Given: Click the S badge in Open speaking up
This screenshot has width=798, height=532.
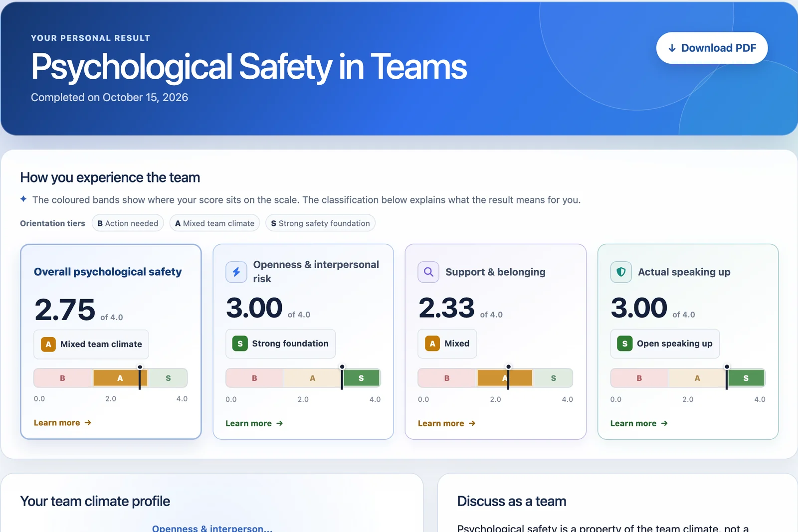Looking at the screenshot, I should click(x=625, y=344).
